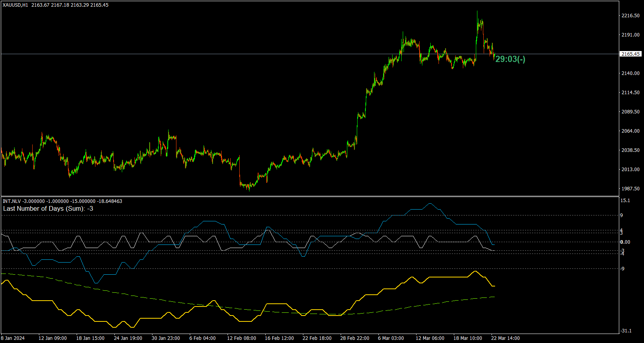Click the 2140.00 price axis label
This screenshot has height=343, width=644.
pyautogui.click(x=630, y=73)
